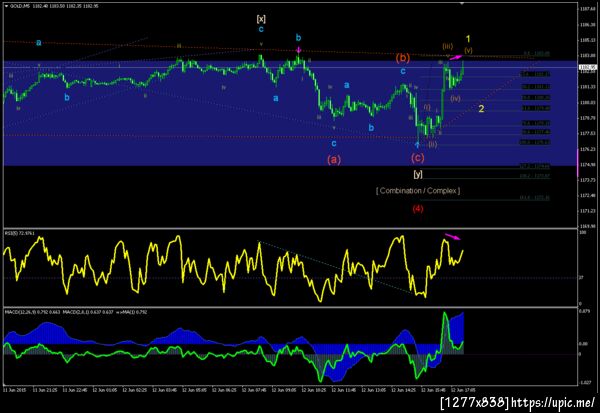Click the magenta down-arrow object in RSI panel

tap(453, 237)
